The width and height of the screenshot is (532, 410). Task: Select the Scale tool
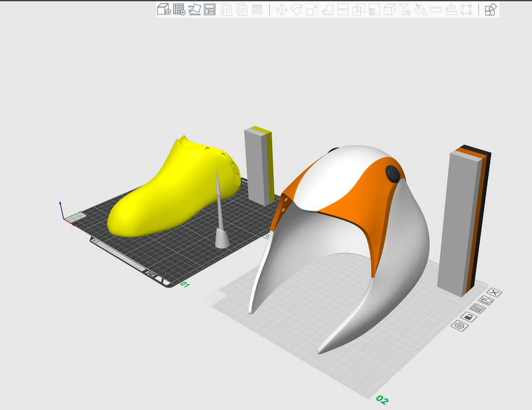313,9
